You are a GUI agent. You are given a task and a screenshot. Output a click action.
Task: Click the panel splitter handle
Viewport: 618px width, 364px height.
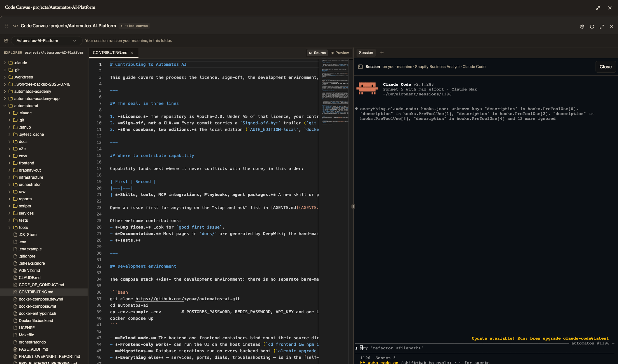point(353,206)
